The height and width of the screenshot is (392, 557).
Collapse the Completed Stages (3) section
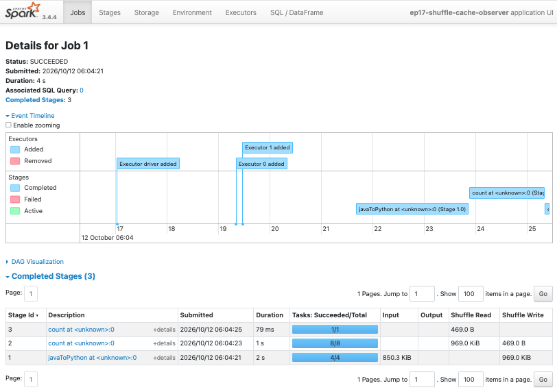click(x=51, y=276)
